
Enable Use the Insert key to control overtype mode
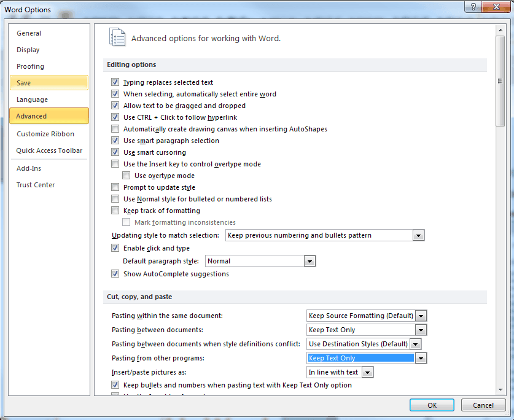115,164
